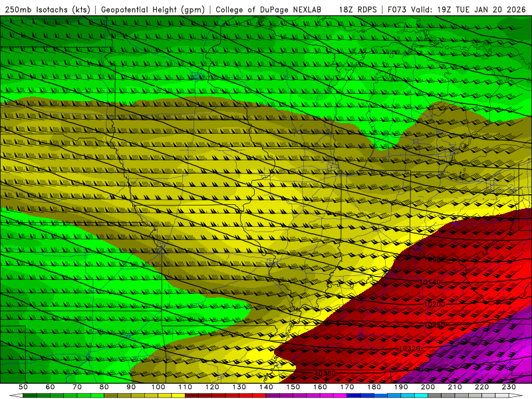The height and width of the screenshot is (399, 532).
Task: Click the 230 kts color scale label
Action: point(509,387)
